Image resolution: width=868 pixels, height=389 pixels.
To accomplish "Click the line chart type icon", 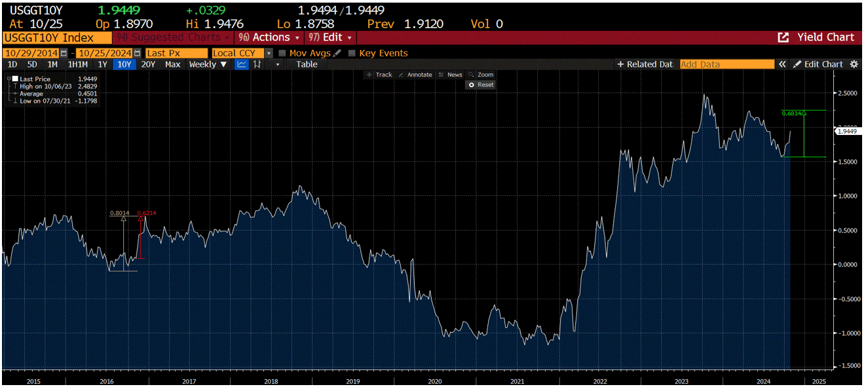I will coord(241,64).
